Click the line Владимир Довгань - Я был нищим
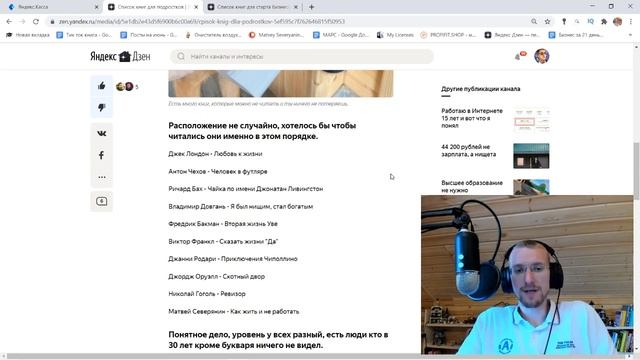The width and height of the screenshot is (640, 360). pyautogui.click(x=240, y=207)
